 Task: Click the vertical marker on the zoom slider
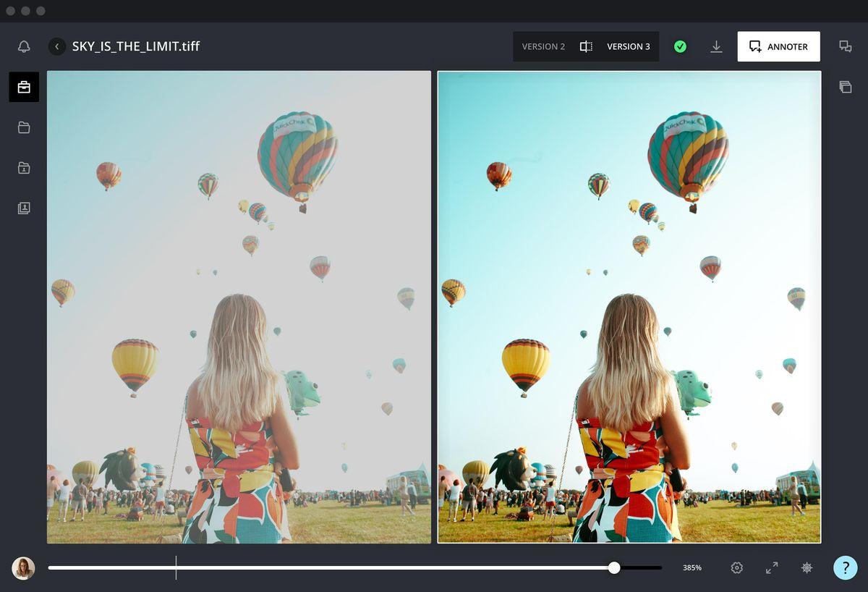click(x=176, y=568)
